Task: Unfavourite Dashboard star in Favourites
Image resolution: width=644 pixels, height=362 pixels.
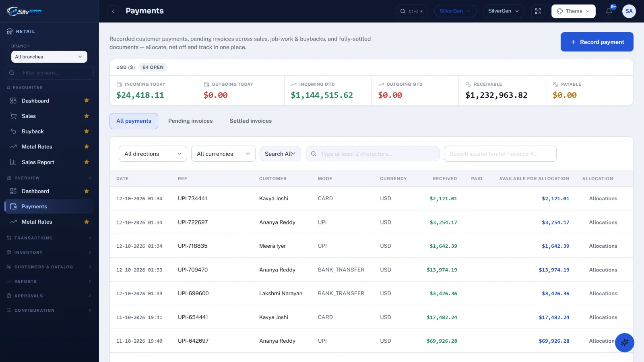Action: point(87,101)
